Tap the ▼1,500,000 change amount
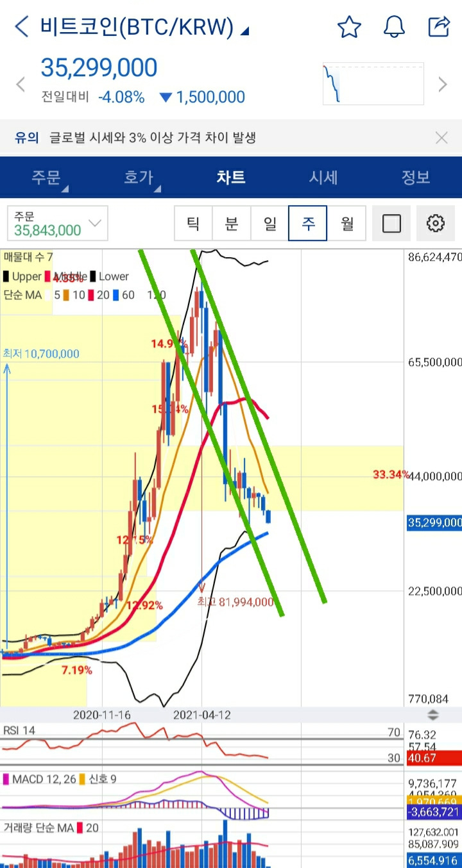 click(202, 97)
